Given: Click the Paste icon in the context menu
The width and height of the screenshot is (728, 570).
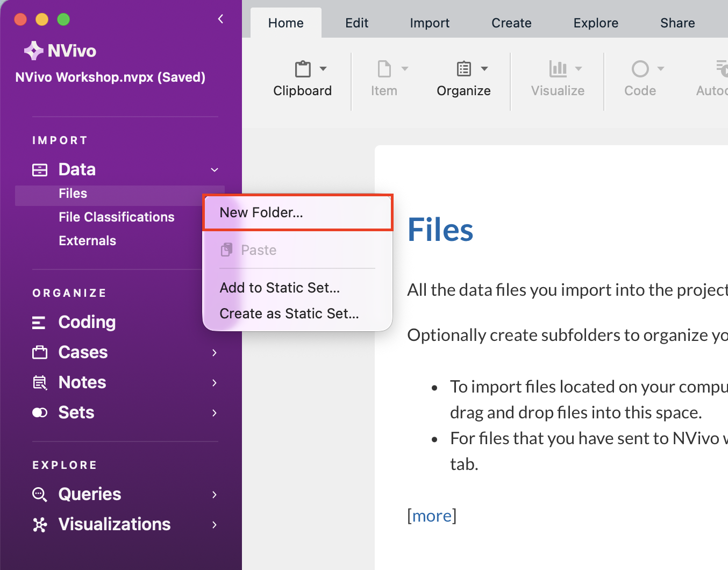Looking at the screenshot, I should 227,250.
